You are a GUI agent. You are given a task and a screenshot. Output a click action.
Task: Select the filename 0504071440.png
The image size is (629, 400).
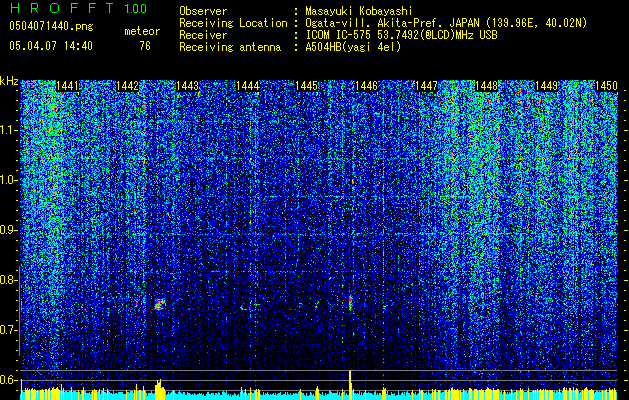tap(51, 27)
